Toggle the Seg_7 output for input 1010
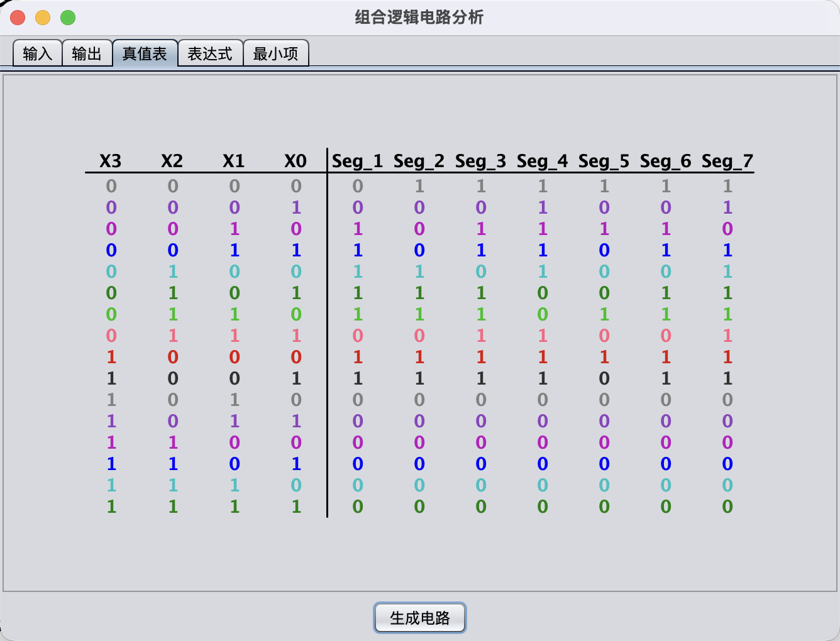This screenshot has height=641, width=840. (x=727, y=400)
